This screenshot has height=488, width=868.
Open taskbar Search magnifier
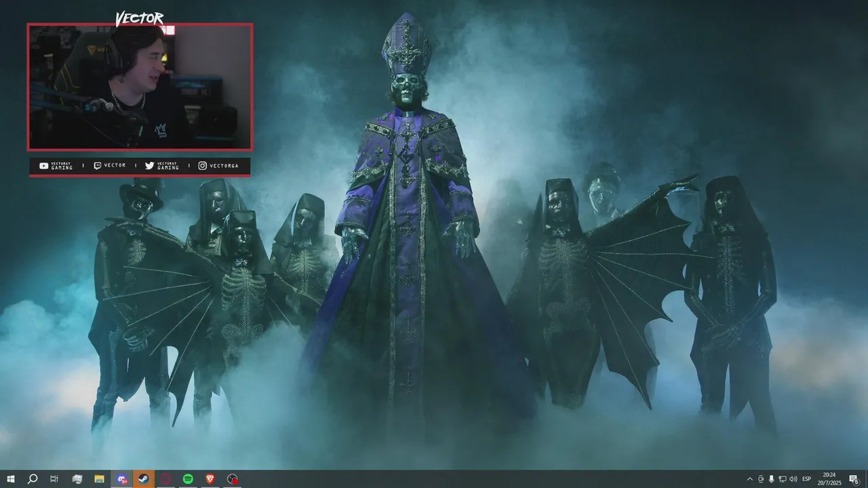coord(33,479)
